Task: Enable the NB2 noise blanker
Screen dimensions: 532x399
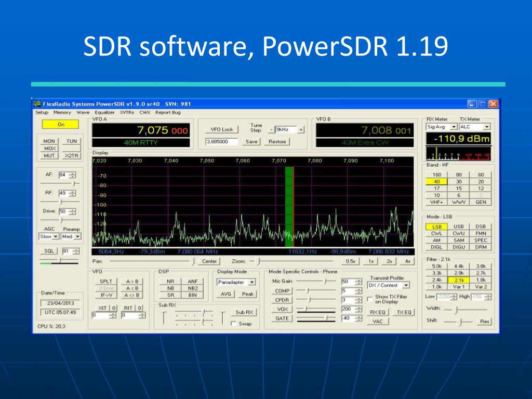Action: [x=193, y=288]
